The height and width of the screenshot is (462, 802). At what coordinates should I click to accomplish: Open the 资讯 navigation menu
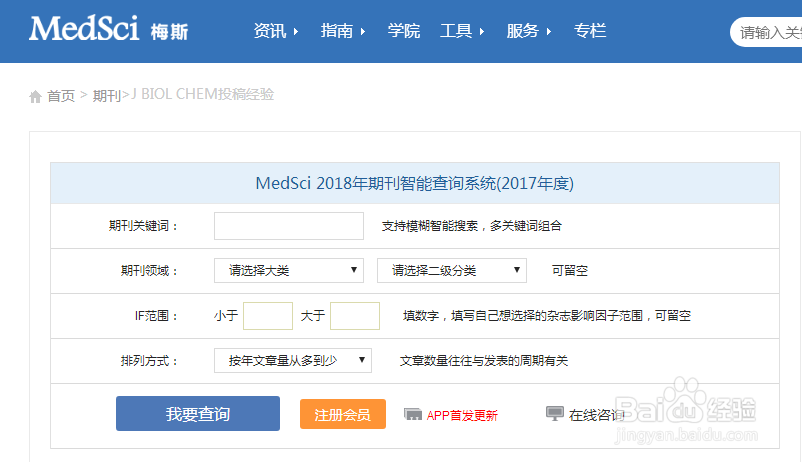point(276,31)
